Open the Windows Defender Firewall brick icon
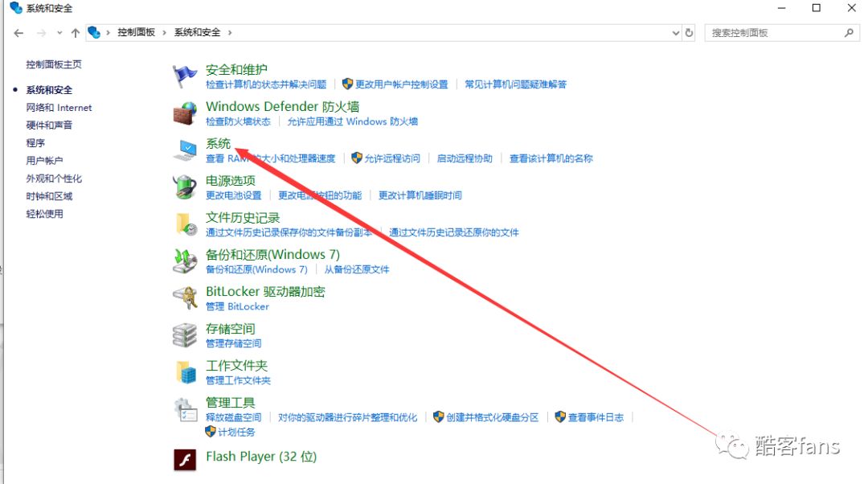The width and height of the screenshot is (868, 484). pos(184,113)
